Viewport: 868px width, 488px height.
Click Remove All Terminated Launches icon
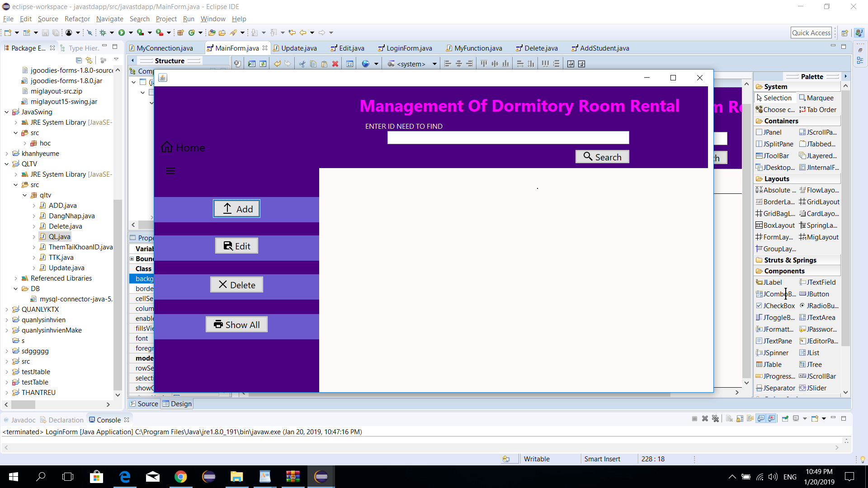[x=715, y=419]
